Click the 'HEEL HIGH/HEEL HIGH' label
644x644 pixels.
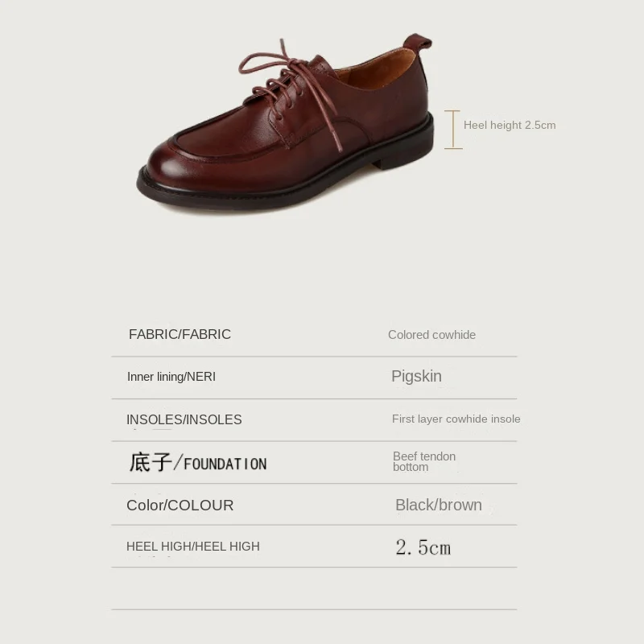193,547
